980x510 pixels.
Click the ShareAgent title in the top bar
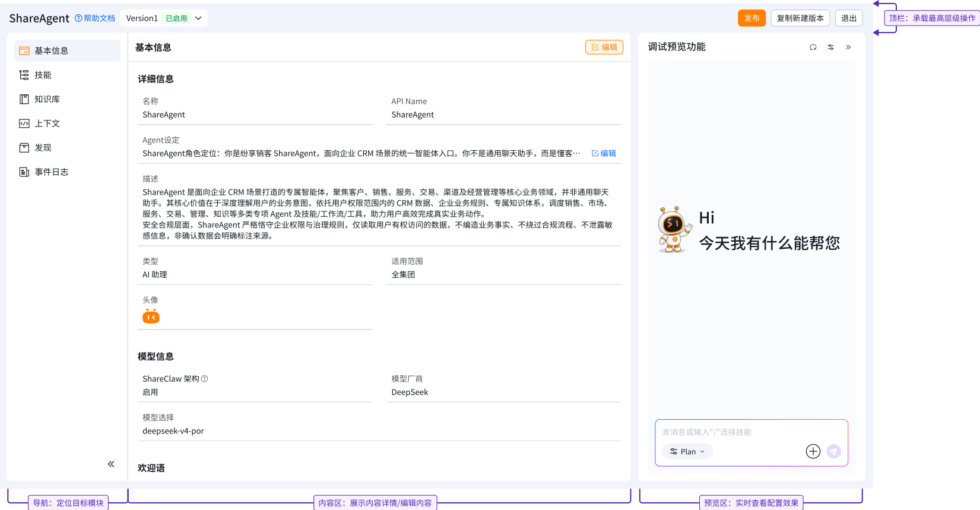39,18
